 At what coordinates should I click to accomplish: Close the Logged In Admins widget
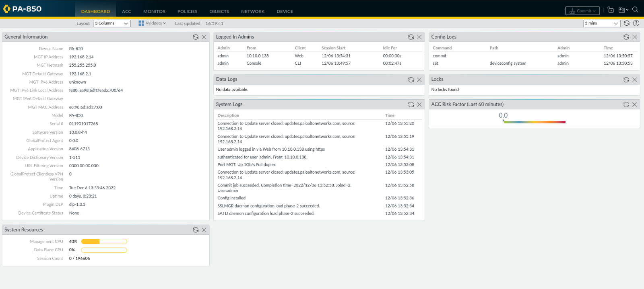tap(419, 37)
